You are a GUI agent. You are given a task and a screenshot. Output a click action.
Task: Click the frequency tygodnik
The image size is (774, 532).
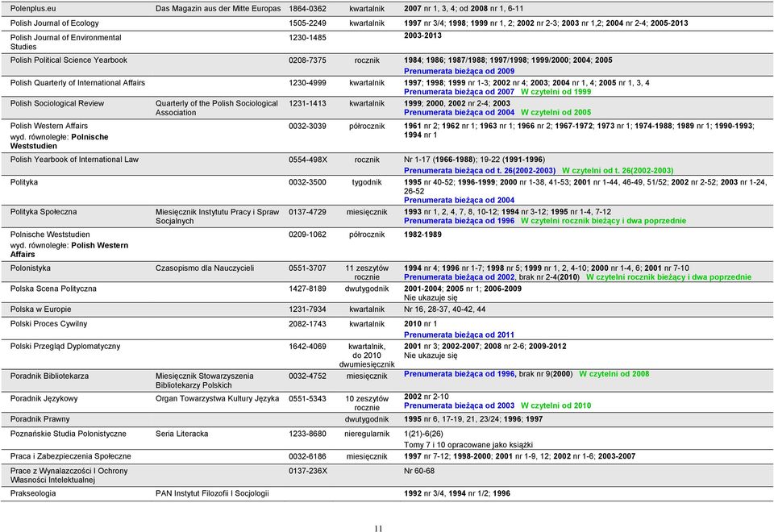coord(367,183)
